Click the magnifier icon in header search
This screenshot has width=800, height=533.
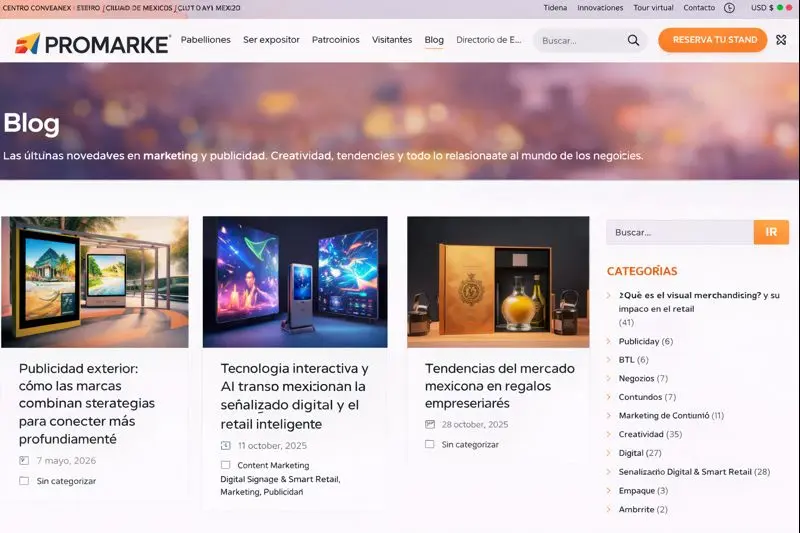point(633,40)
